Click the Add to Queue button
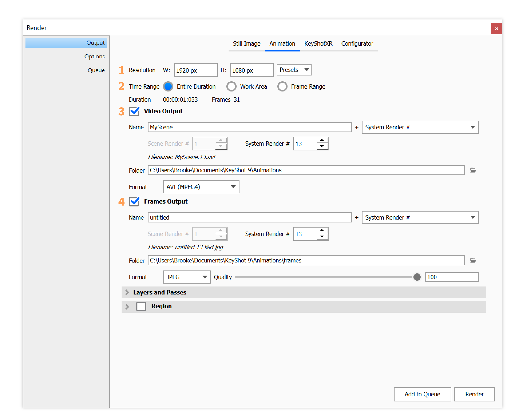This screenshot has width=515, height=420. point(422,394)
